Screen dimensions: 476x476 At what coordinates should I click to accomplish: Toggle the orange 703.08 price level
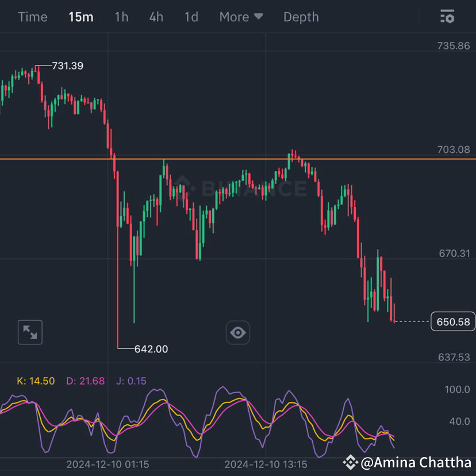pyautogui.click(x=454, y=149)
